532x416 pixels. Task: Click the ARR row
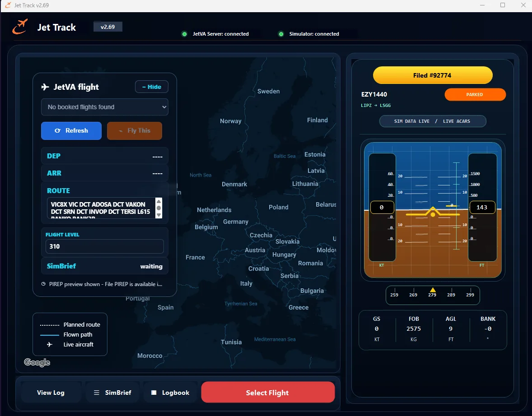coord(104,173)
